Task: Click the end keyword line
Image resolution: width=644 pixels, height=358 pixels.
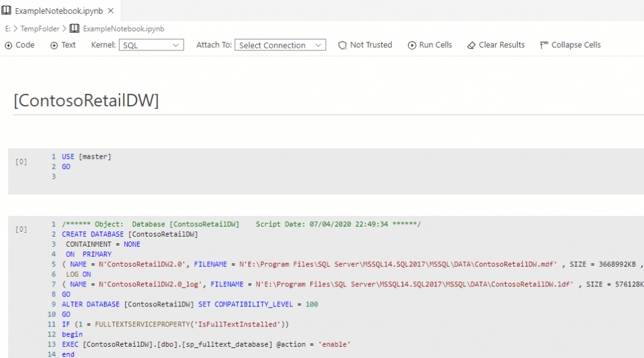Action: pos(68,354)
